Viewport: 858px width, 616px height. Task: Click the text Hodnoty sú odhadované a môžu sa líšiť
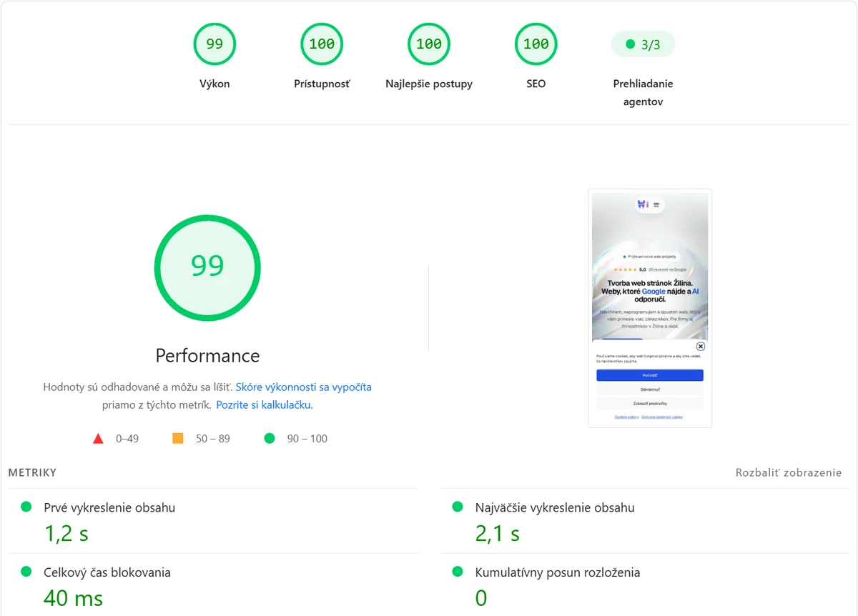click(138, 387)
